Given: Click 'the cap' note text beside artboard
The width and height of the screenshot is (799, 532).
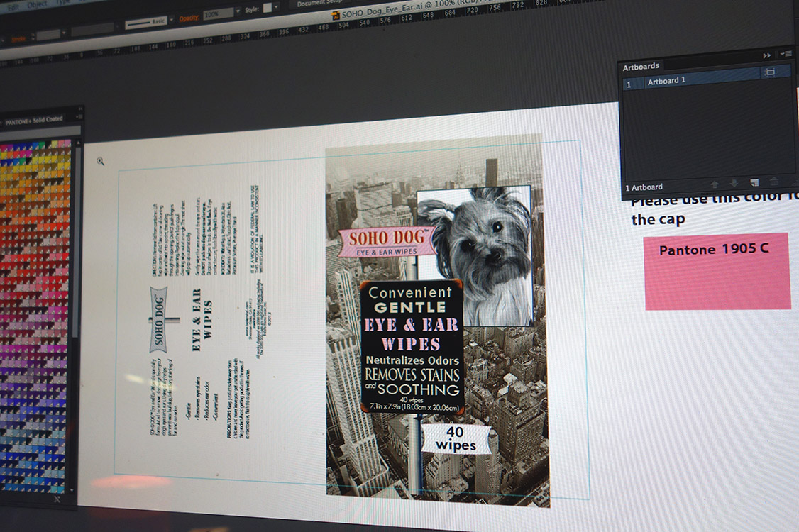Looking at the screenshot, I should [x=658, y=220].
